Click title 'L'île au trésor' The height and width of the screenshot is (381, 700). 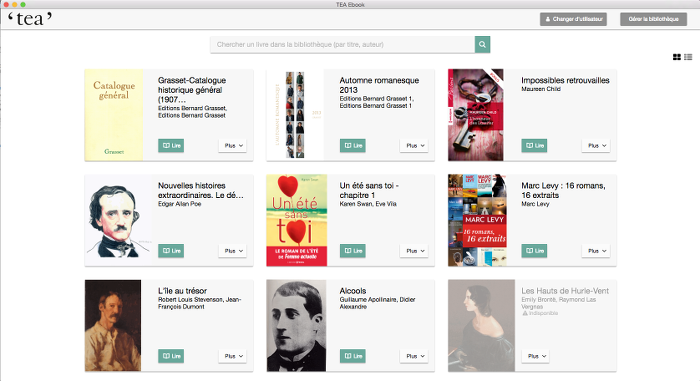coord(182,291)
